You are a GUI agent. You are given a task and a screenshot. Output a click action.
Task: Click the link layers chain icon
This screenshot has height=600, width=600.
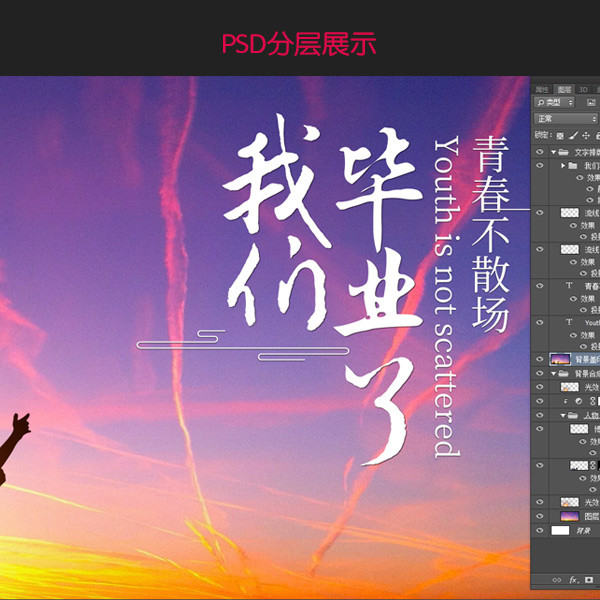(557, 580)
